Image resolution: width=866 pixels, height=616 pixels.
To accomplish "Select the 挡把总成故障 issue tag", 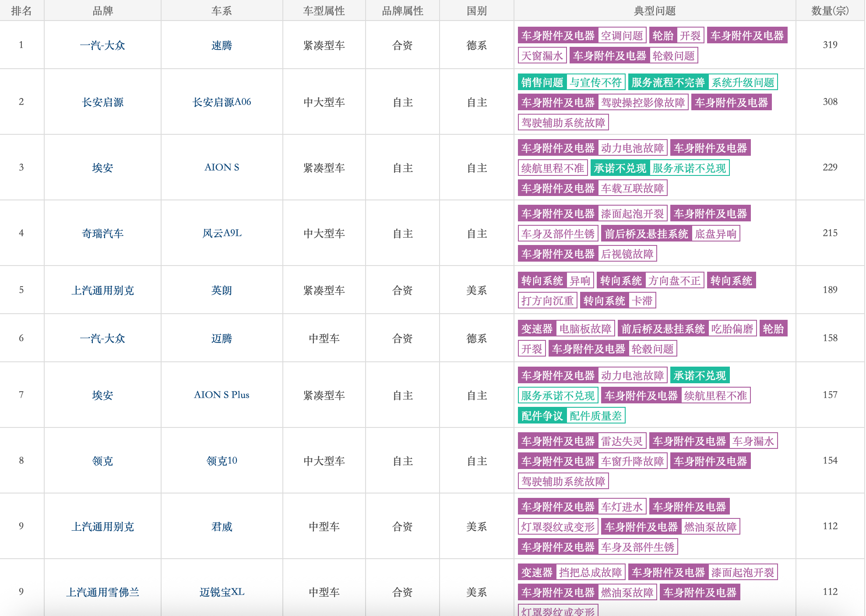I will click(590, 572).
